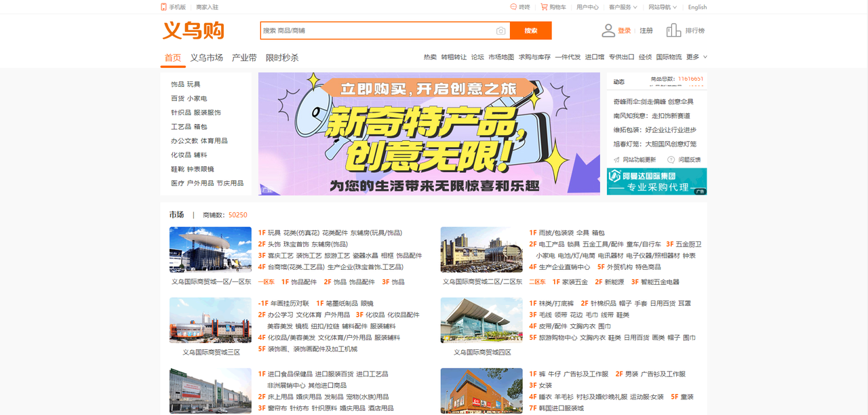
Task: Open news item 旭春灯笼: 大胆国风创意灯笼
Action: tap(654, 144)
